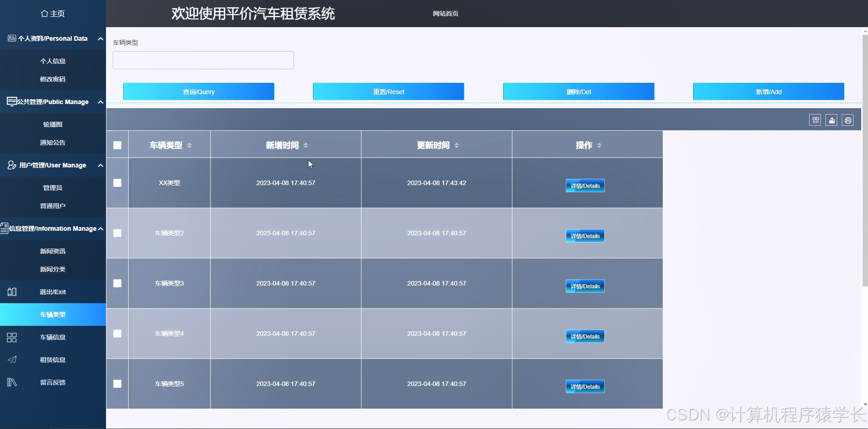Check the select-all checkbox in table header

coord(117,145)
